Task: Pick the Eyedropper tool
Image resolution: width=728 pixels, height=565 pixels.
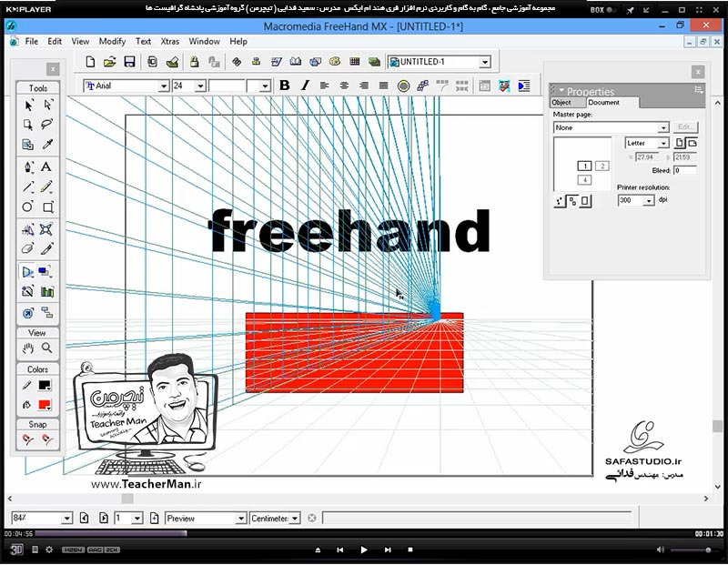Action: tap(47, 144)
